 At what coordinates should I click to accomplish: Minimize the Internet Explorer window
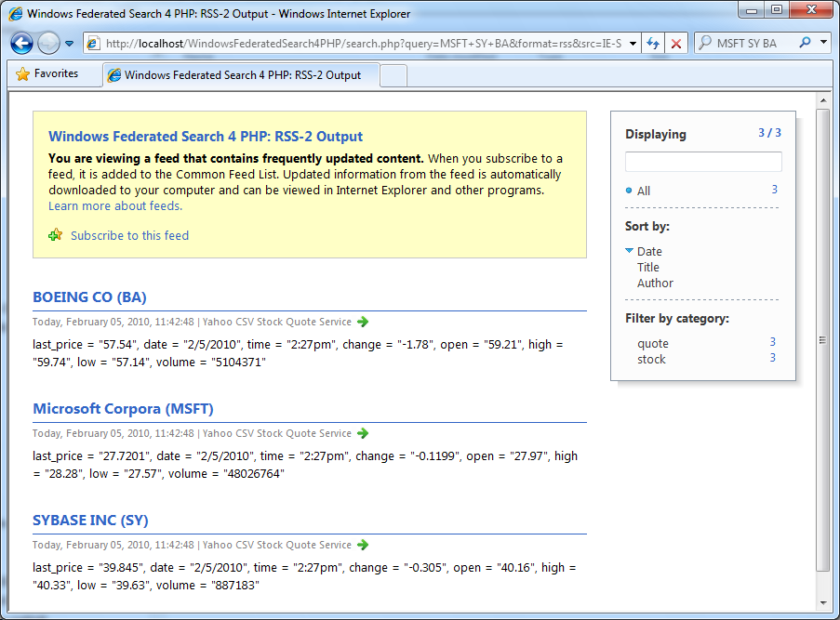point(751,10)
